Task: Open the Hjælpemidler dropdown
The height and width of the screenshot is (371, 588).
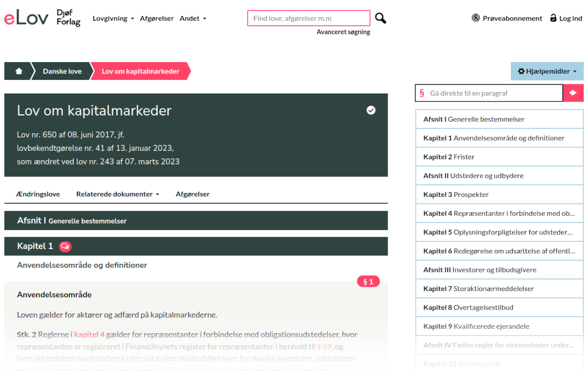Action: click(x=547, y=71)
